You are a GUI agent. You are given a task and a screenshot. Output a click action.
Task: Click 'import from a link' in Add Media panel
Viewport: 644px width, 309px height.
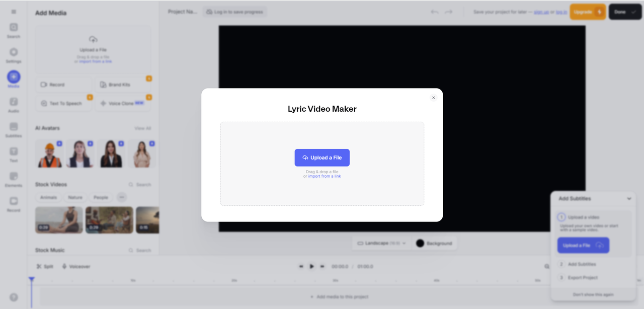(96, 61)
